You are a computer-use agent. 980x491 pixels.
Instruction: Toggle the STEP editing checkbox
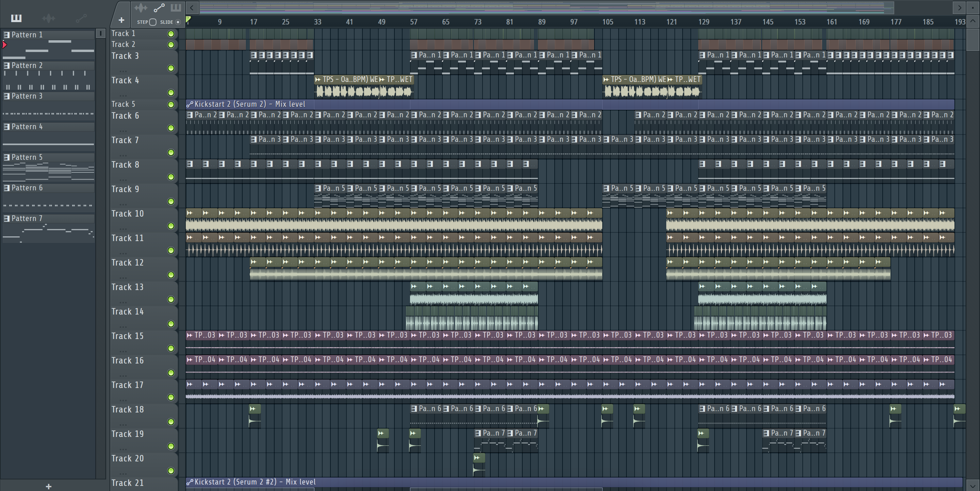point(153,22)
